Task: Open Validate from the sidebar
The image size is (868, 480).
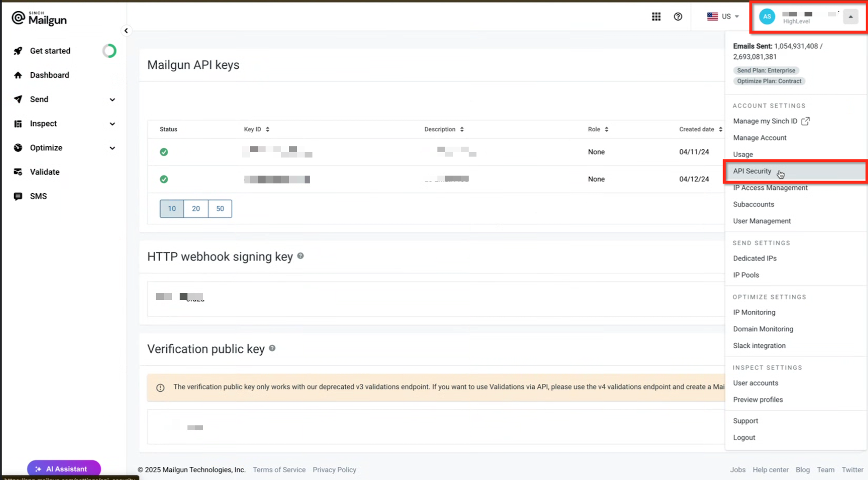Action: click(44, 172)
